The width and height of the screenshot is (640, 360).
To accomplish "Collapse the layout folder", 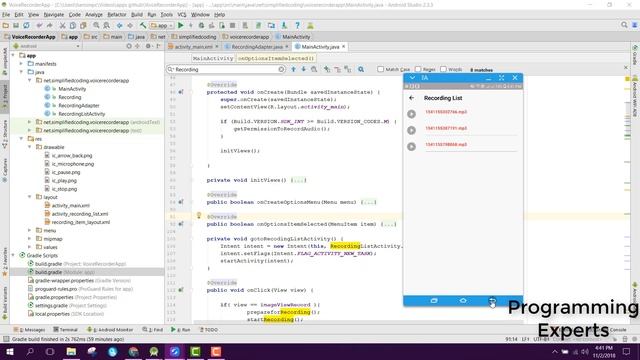I will (x=29, y=197).
